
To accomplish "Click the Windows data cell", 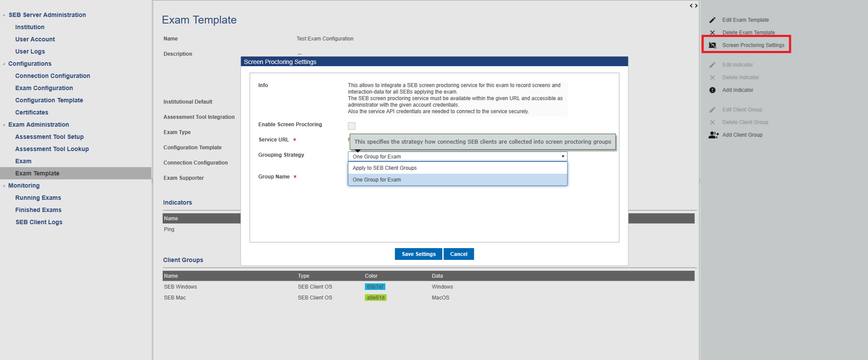I will (442, 287).
